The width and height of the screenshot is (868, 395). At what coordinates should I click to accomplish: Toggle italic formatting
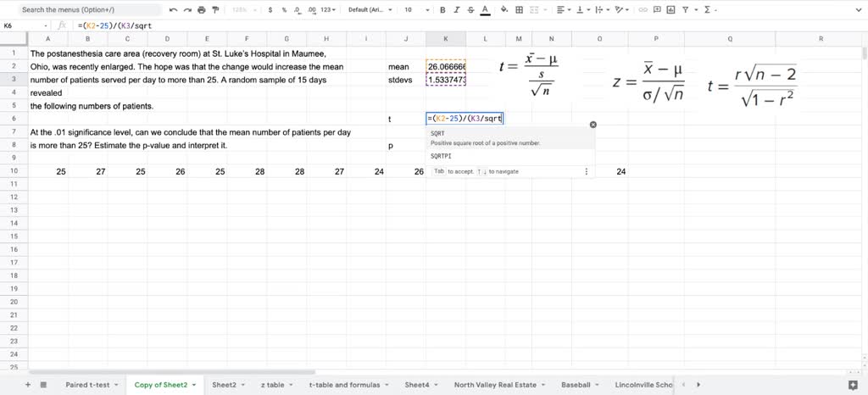tap(457, 10)
